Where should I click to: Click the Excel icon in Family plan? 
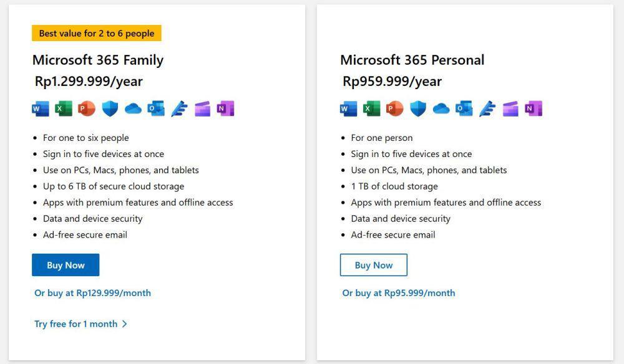click(63, 108)
